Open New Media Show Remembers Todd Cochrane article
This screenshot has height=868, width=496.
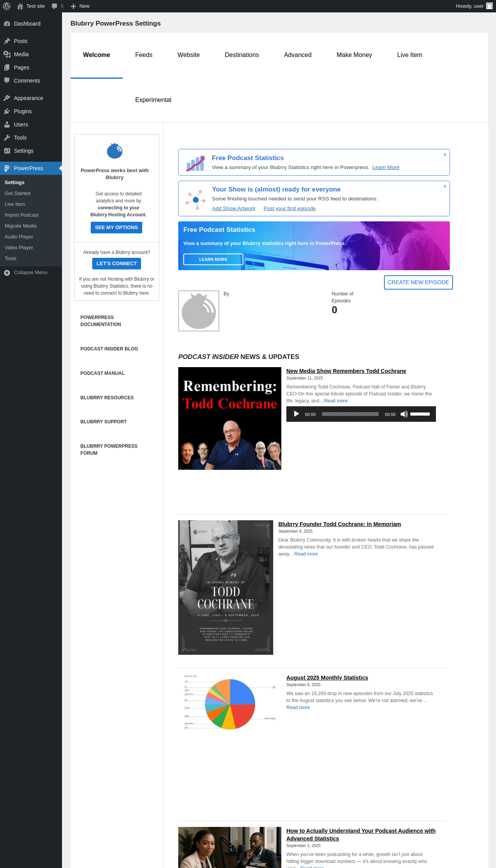346,371
